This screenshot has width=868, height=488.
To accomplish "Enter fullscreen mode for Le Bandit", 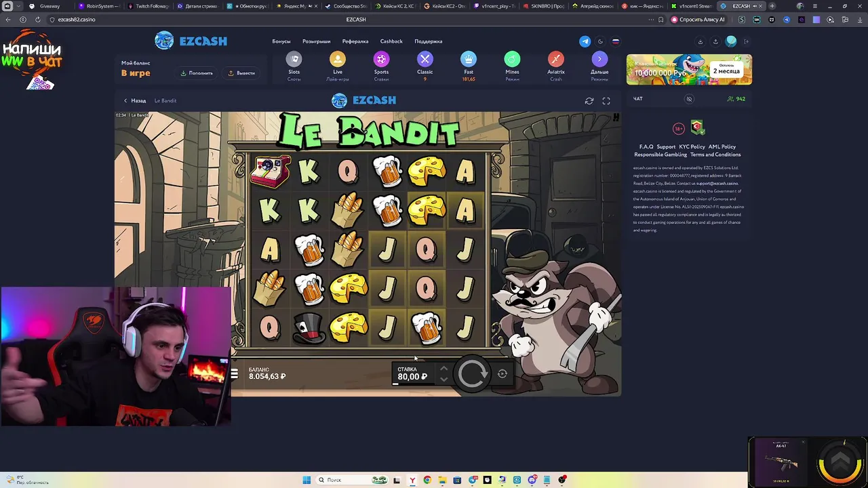I will (x=606, y=101).
